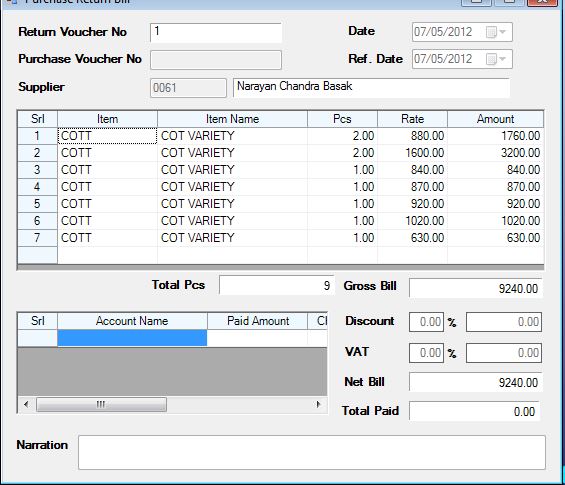Click the Item Name column header
Viewport: 565px width, 485px height.
click(232, 119)
